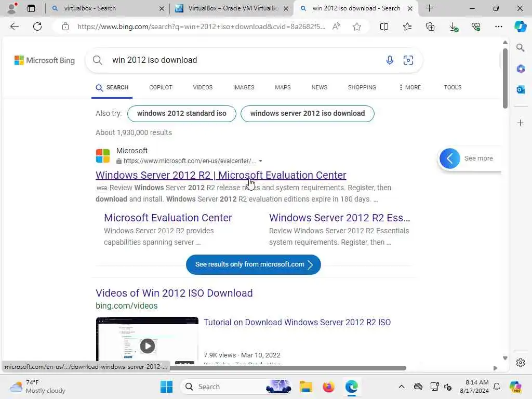Open split screen view

pos(384,26)
